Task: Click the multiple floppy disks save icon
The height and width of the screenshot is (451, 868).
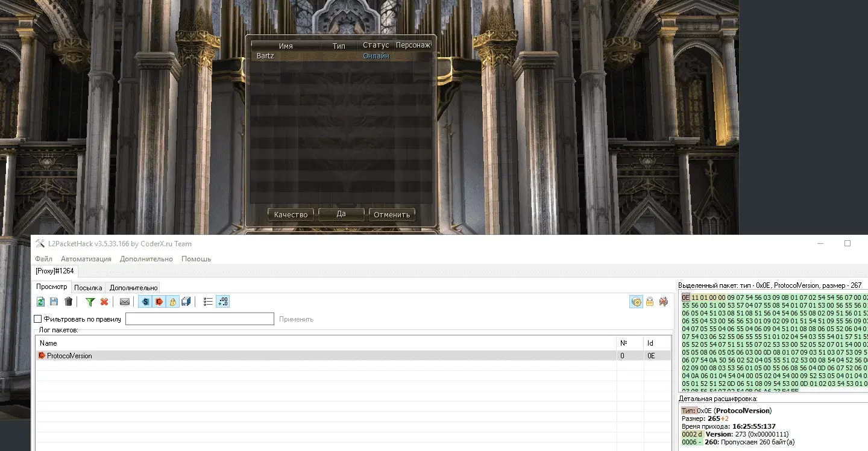Action: point(186,302)
